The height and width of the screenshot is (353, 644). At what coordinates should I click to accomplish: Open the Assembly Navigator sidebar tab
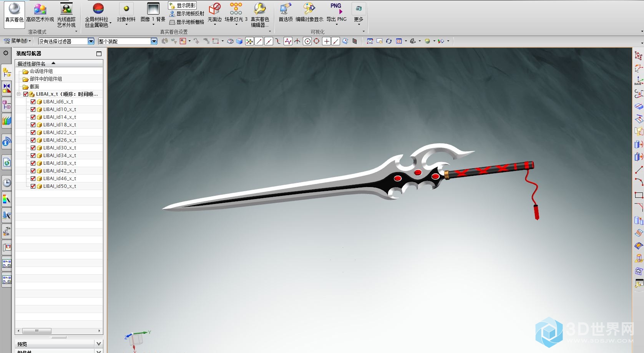click(7, 72)
